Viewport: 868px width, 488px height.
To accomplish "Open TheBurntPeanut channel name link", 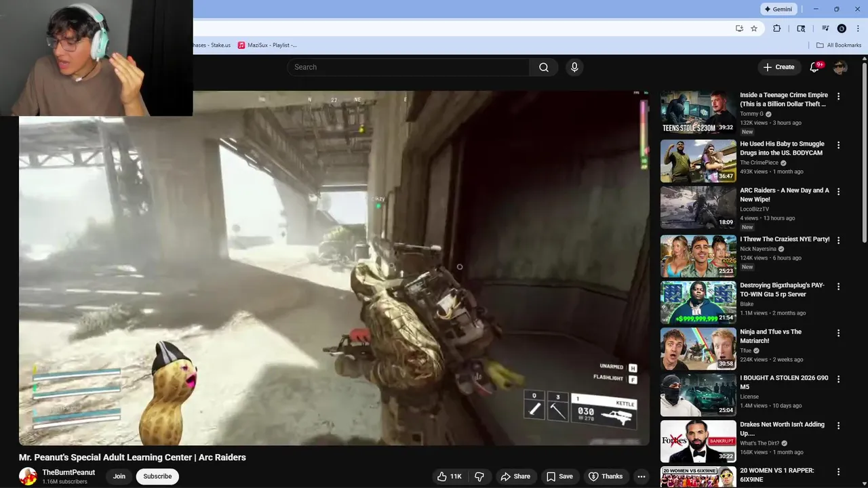I will [x=68, y=472].
